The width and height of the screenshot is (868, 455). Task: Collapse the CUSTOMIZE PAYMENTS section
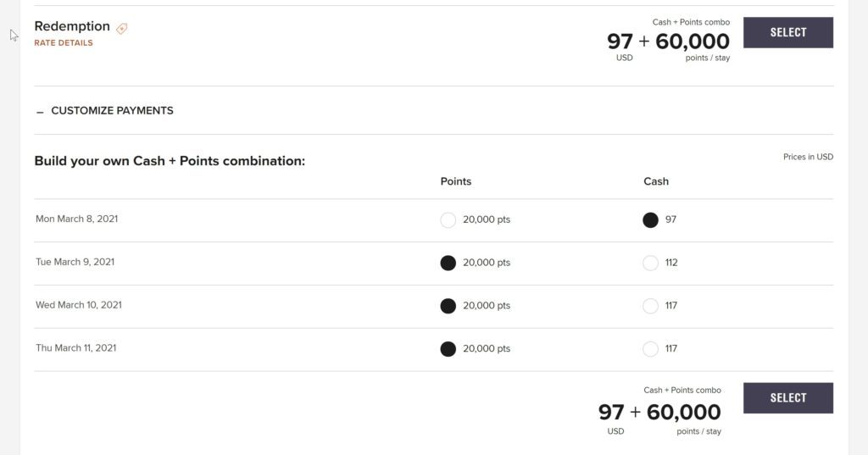click(x=112, y=111)
